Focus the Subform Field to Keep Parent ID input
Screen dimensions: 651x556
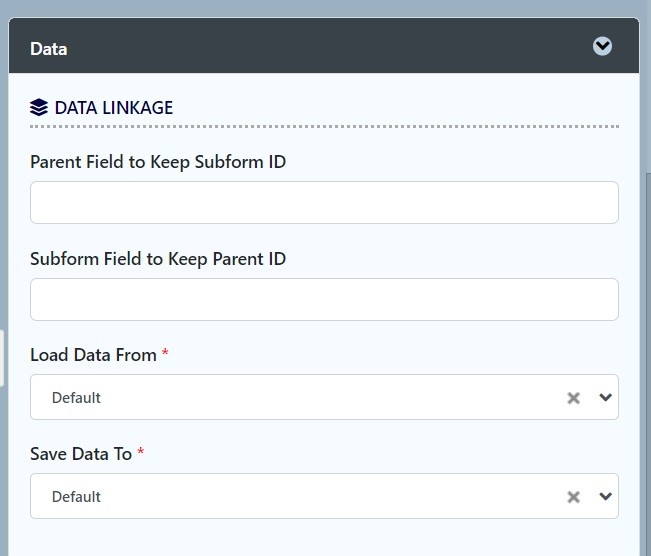click(324, 299)
